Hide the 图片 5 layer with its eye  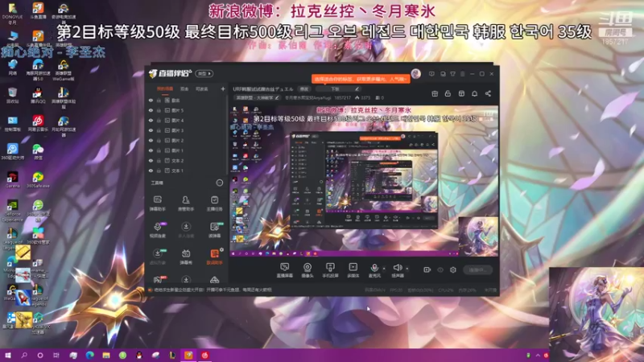click(151, 110)
